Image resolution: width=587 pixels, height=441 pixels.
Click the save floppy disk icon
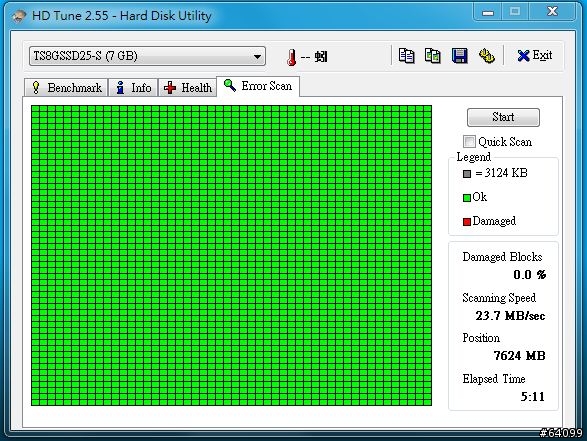(x=459, y=56)
